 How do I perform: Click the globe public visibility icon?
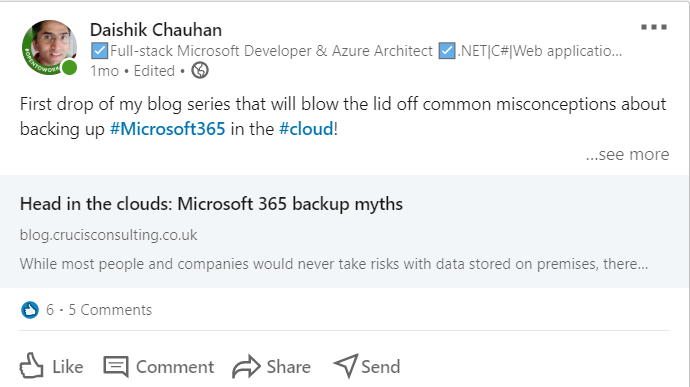coord(200,70)
